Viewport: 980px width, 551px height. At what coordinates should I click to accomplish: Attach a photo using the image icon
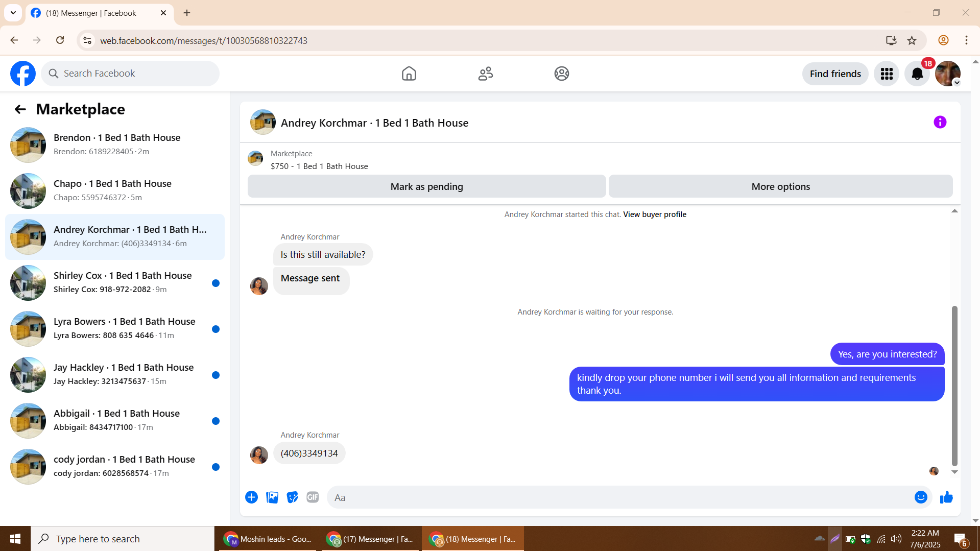pyautogui.click(x=272, y=497)
